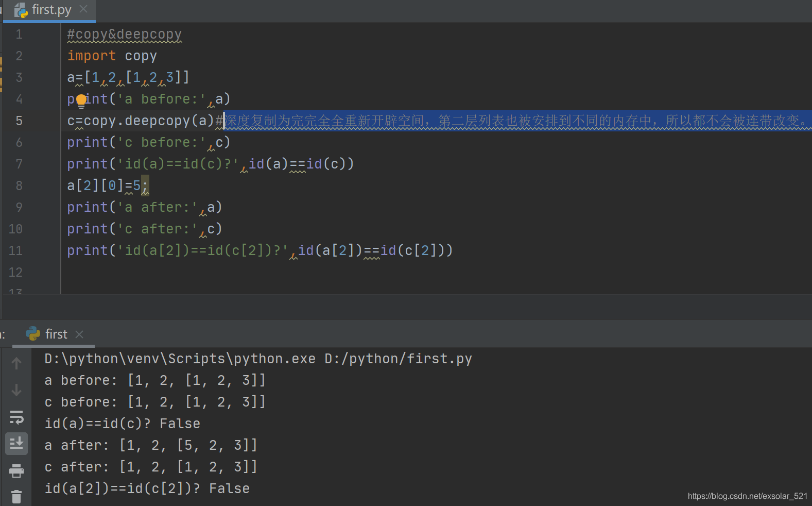Click the "print('c before:',c)" line
Screen dimensions: 812x506
[149, 142]
